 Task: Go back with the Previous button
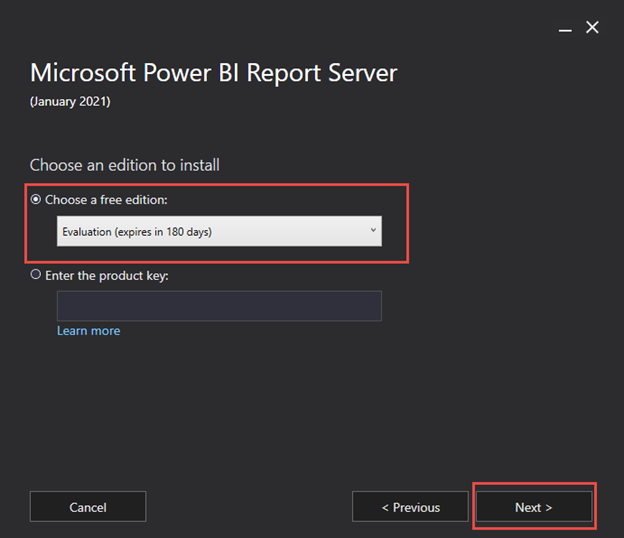tap(410, 507)
